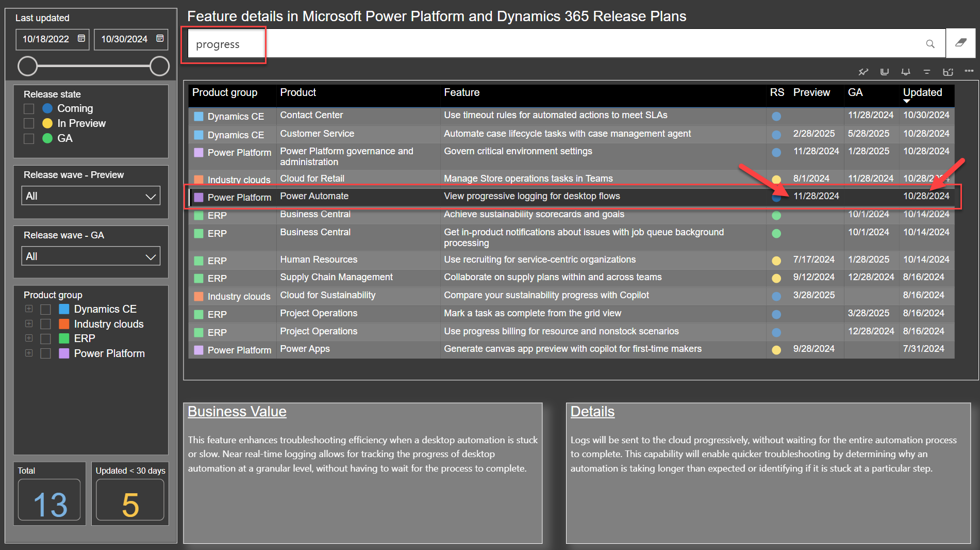
Task: Grab the left handle of the date slider
Action: tap(28, 66)
